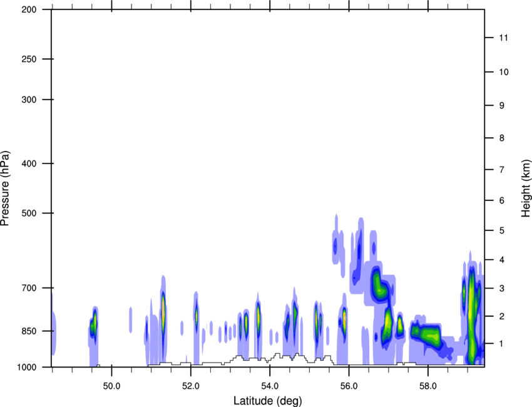Click the 1000 pressure tick label
Image resolution: width=532 pixels, height=407 pixels.
pyautogui.click(x=27, y=367)
